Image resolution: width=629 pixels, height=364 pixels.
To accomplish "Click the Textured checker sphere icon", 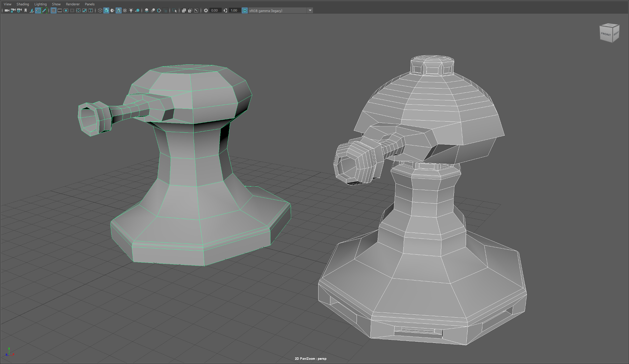I will click(125, 10).
